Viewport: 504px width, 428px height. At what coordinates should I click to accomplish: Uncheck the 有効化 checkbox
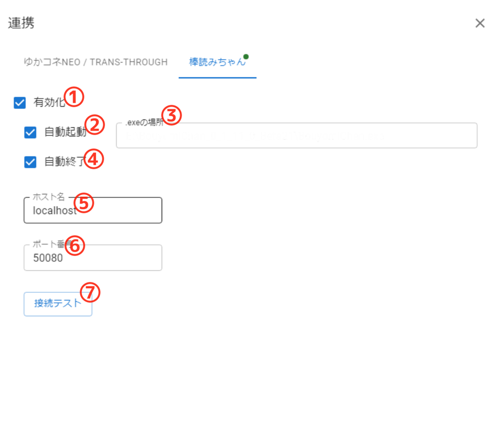(x=20, y=103)
